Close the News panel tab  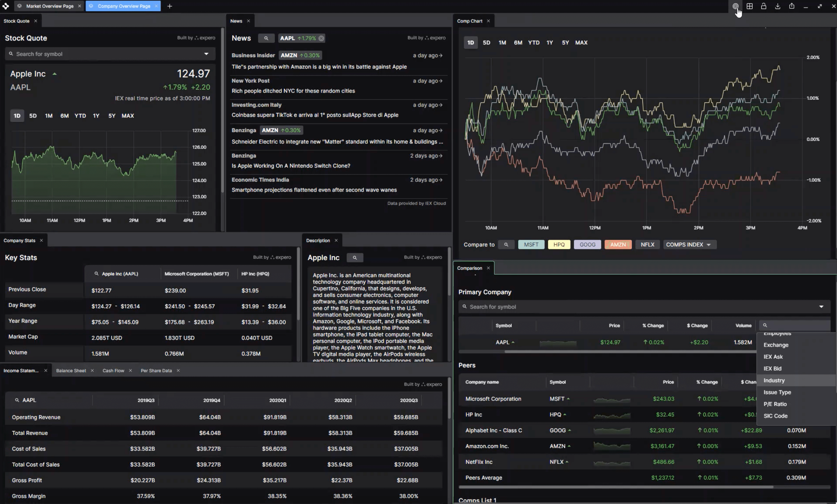coord(248,21)
